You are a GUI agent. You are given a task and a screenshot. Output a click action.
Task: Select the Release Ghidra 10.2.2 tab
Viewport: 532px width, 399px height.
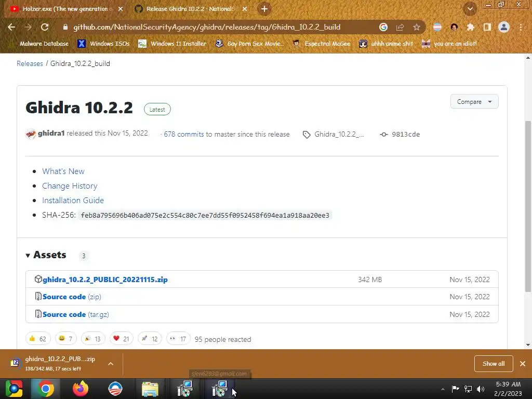pyautogui.click(x=190, y=9)
